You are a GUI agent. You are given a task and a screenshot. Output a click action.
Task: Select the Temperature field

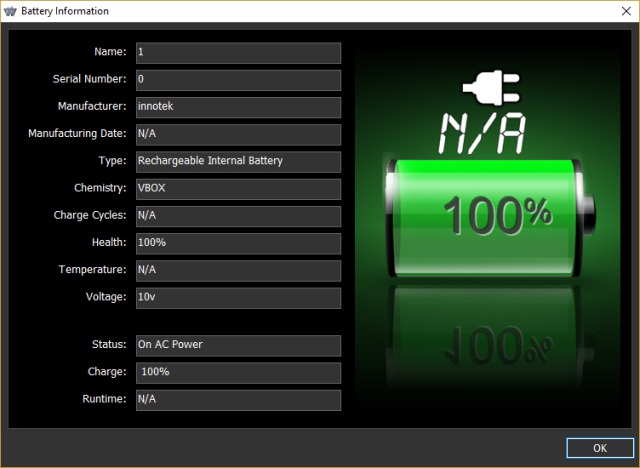tap(237, 270)
